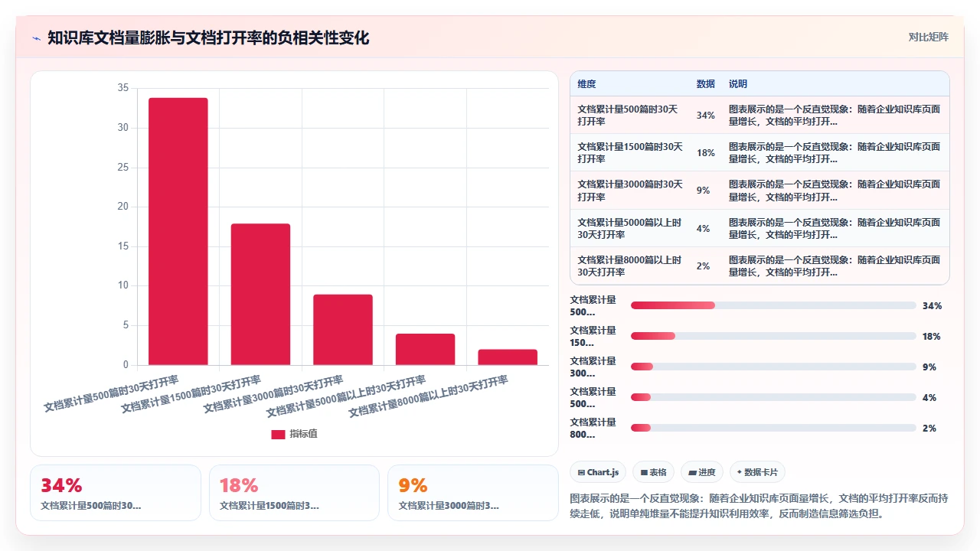Click the tallest bar for 500篇 open rate
The image size is (980, 551).
(x=178, y=231)
